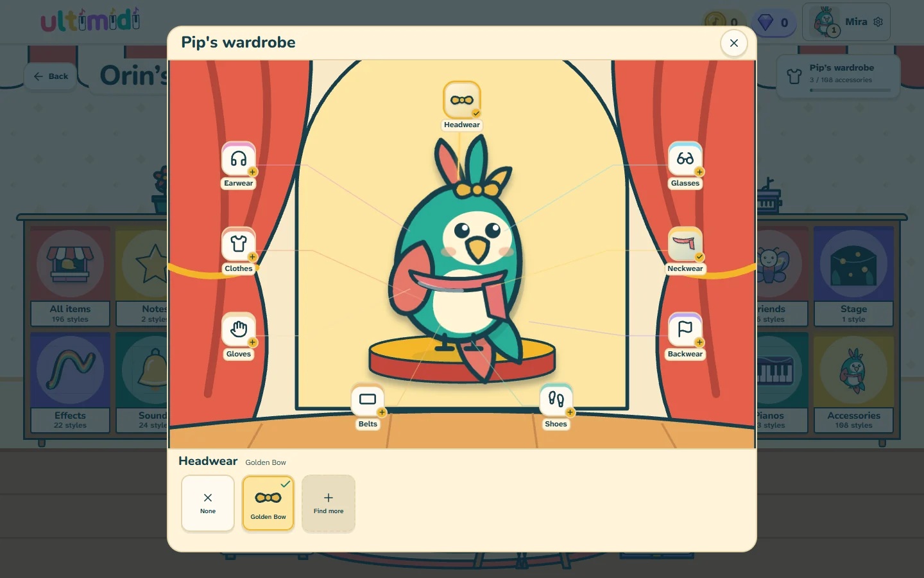Open the Backwear flag slot
This screenshot has height=578, width=924.
pyautogui.click(x=685, y=329)
